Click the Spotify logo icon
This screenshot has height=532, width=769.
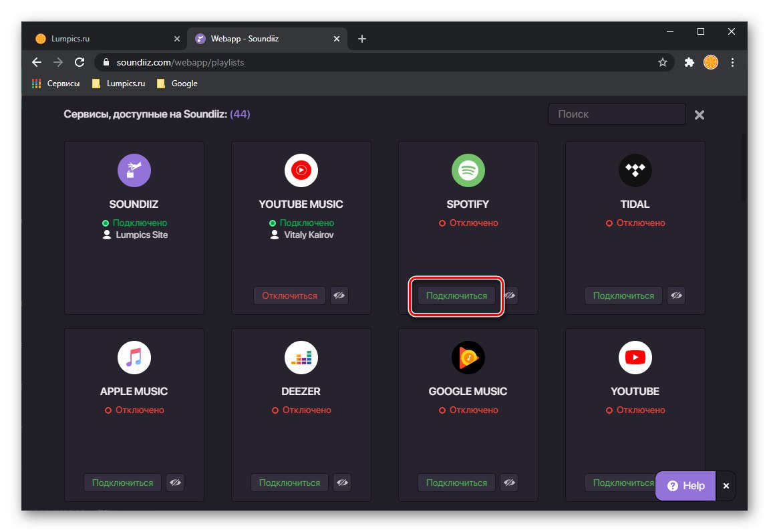coord(468,170)
